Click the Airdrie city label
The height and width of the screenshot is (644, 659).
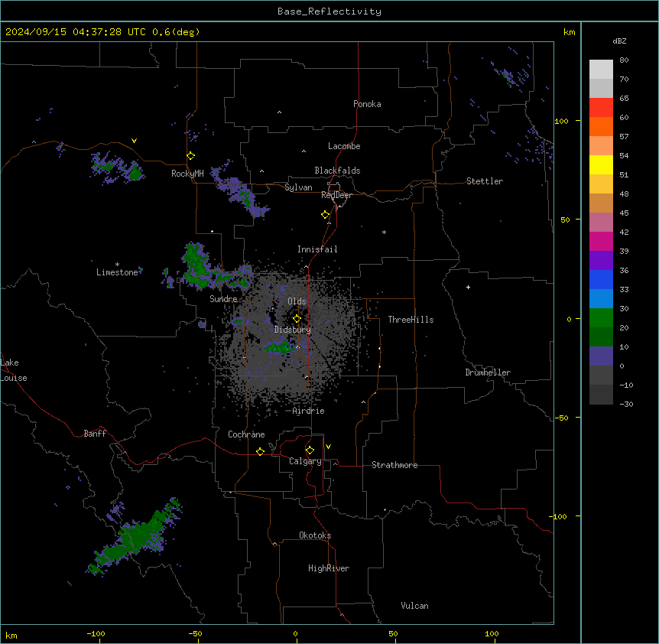pos(309,411)
